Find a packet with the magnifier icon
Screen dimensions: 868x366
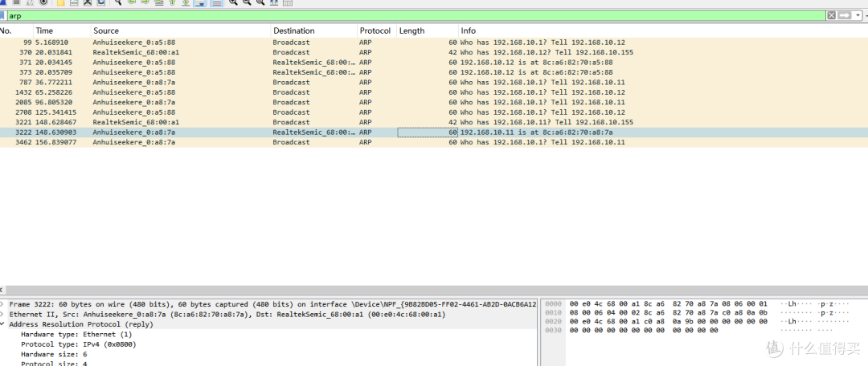pyautogui.click(x=118, y=2)
